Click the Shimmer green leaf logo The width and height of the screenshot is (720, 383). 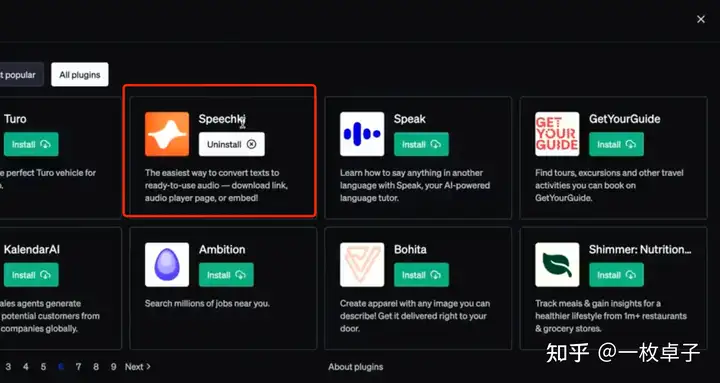(557, 265)
